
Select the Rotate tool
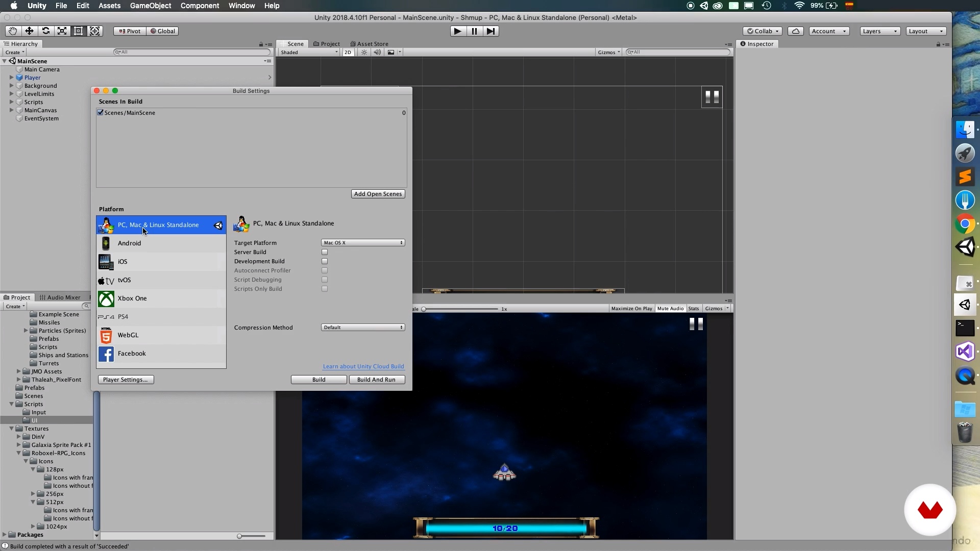point(45,31)
